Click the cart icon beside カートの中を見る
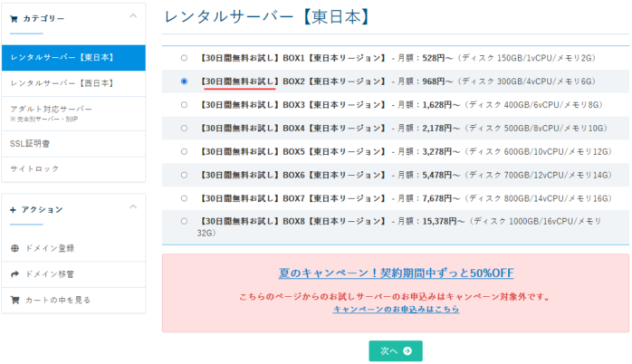The image size is (632, 364). [x=14, y=300]
